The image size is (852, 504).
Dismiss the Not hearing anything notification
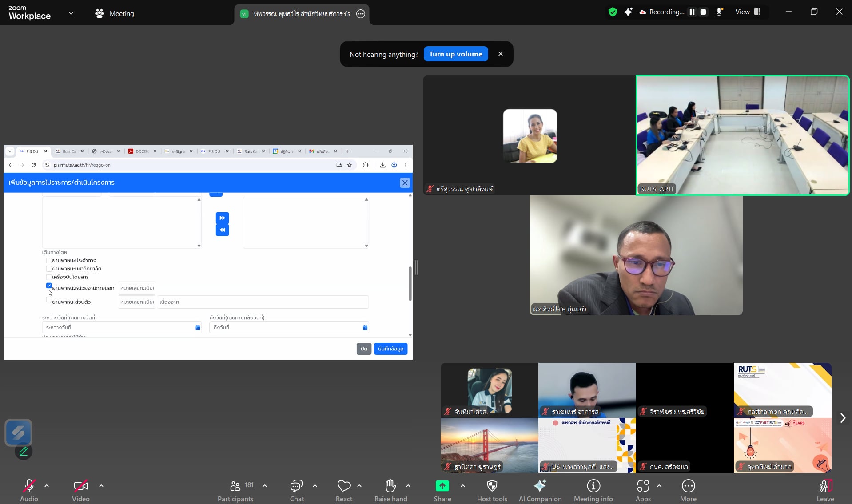(x=501, y=54)
